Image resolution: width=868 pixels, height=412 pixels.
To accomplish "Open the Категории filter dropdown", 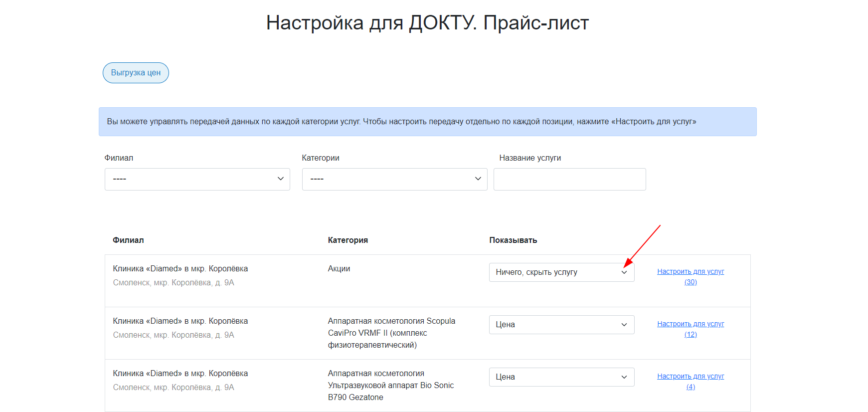I will (395, 179).
